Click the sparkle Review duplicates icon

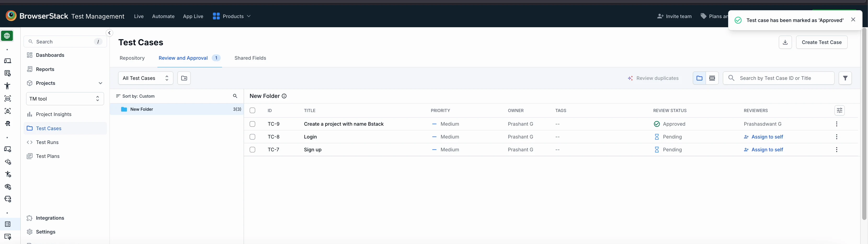pos(630,78)
